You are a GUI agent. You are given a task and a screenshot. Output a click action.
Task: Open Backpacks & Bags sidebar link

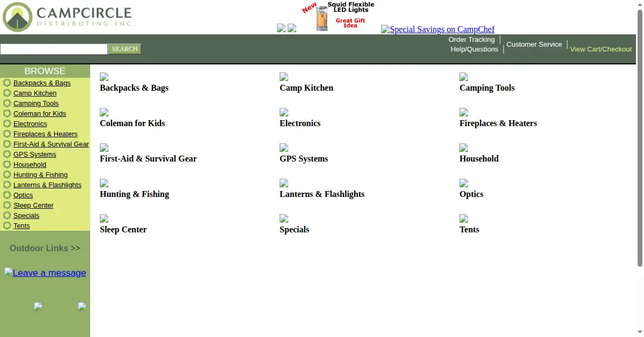click(x=42, y=83)
